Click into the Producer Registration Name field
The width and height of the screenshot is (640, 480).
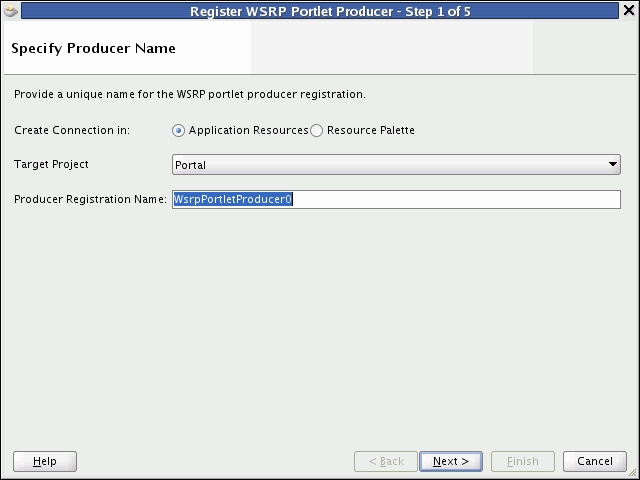pyautogui.click(x=396, y=199)
